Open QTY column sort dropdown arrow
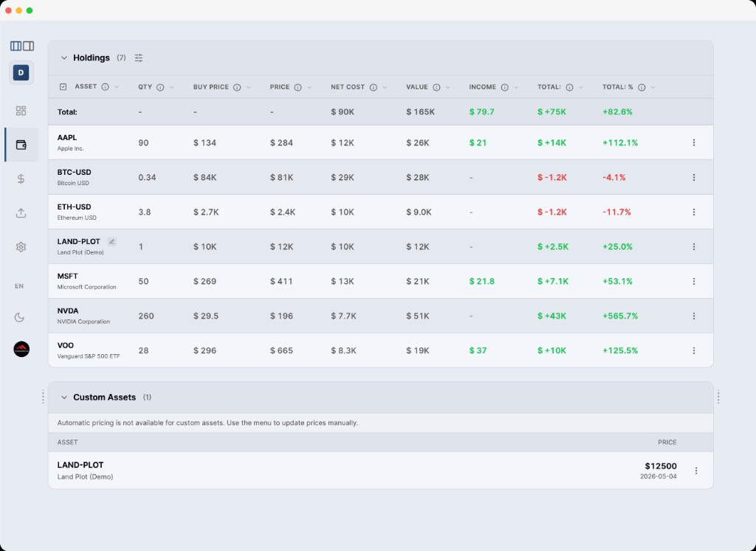Image resolution: width=756 pixels, height=551 pixels. [x=171, y=87]
